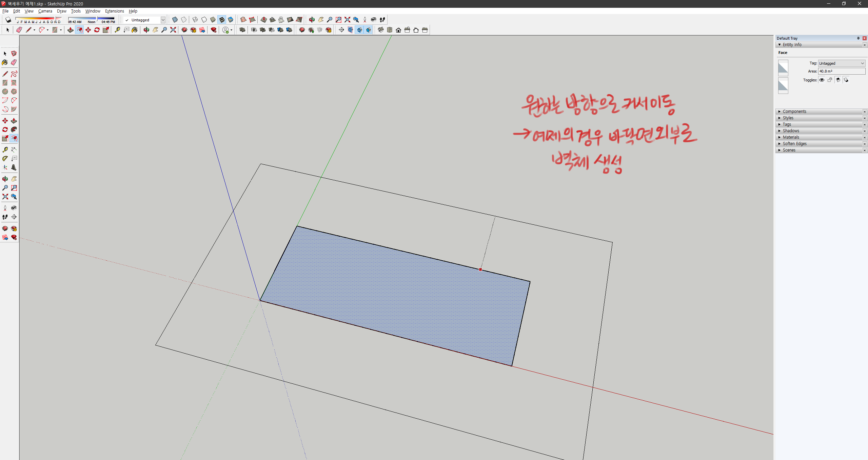Activate the X-Ray face style
This screenshot has height=460, width=868.
175,20
